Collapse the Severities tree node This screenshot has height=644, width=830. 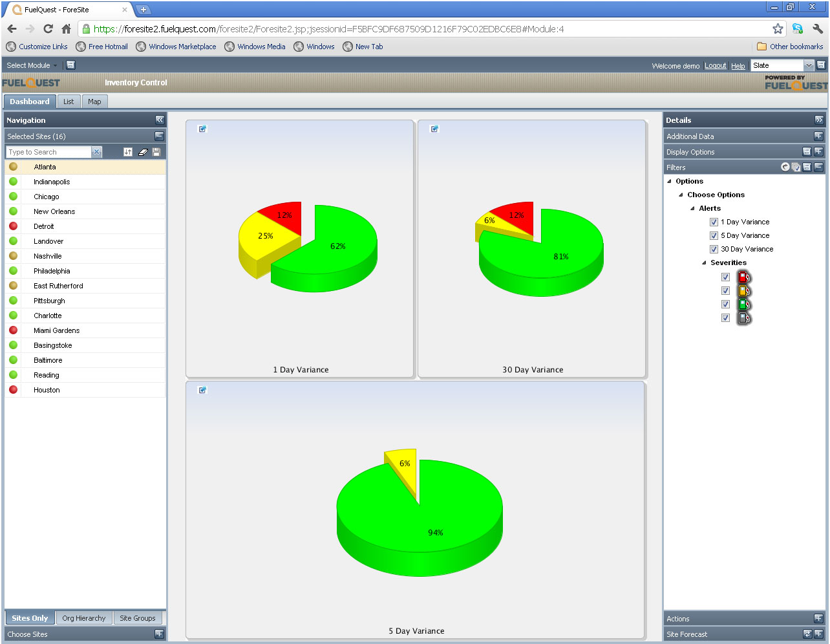pyautogui.click(x=704, y=263)
